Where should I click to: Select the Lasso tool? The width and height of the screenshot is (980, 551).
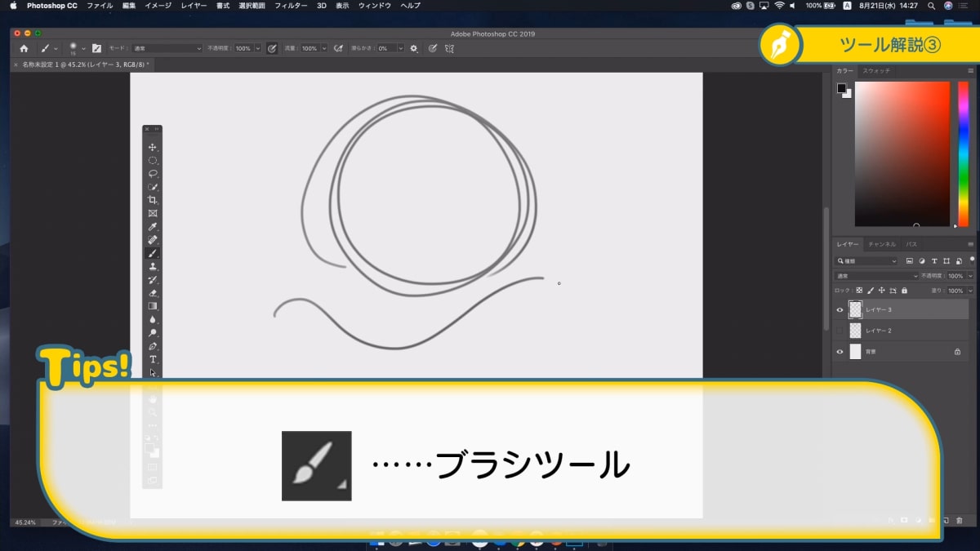click(153, 174)
